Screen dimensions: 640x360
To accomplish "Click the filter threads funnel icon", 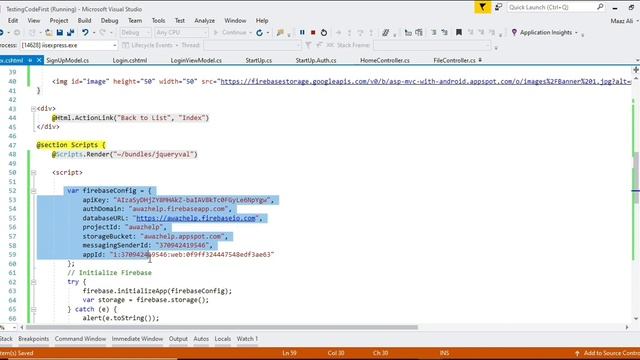I will 308,45.
